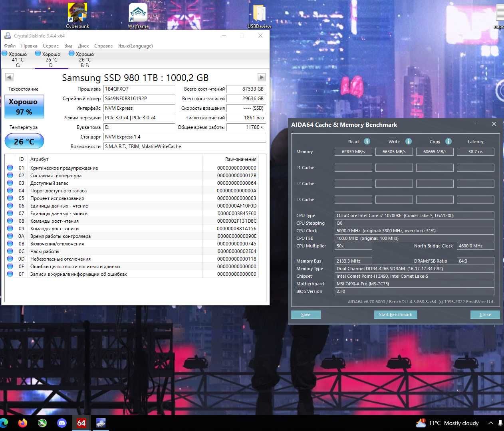
Task: Show hidden system tray icons
Action: tap(490, 423)
